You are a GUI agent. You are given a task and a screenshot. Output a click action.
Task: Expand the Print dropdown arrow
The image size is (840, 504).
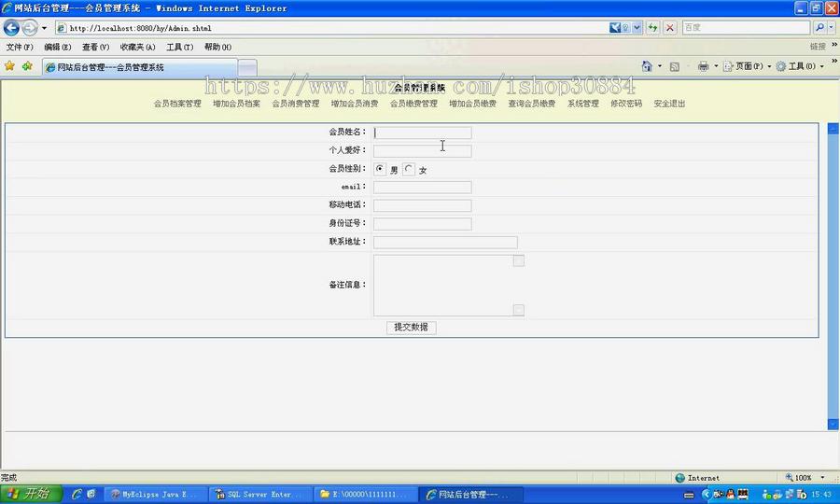pos(716,66)
